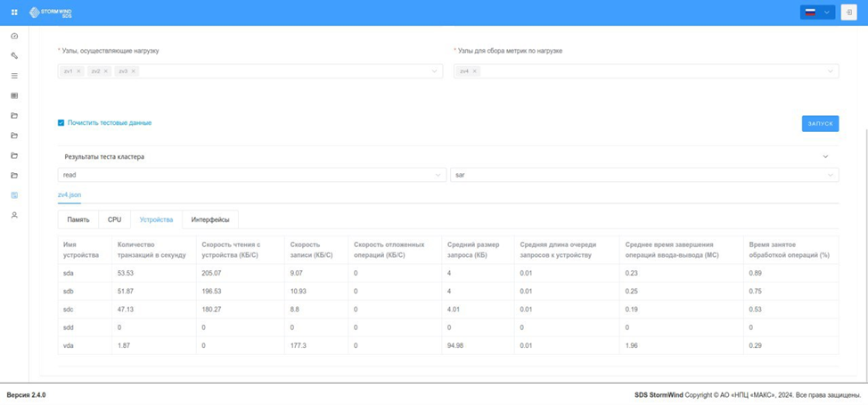Open the sar metrics dropdown
Viewport: 868px width, 405px height.
[644, 175]
